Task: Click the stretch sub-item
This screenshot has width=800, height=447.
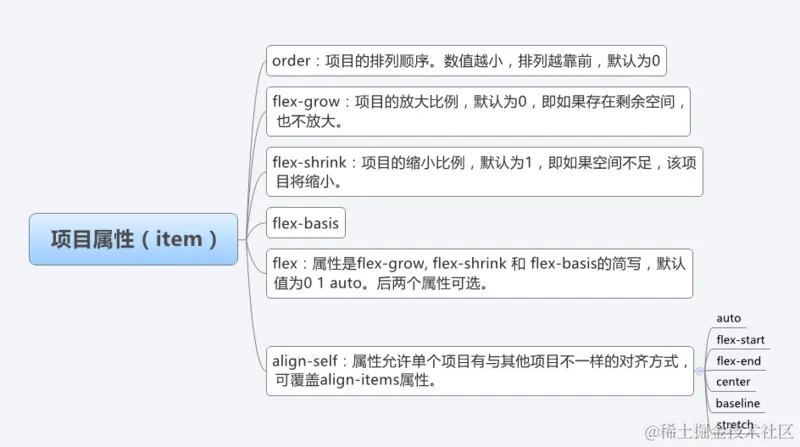Action: pyautogui.click(x=734, y=425)
